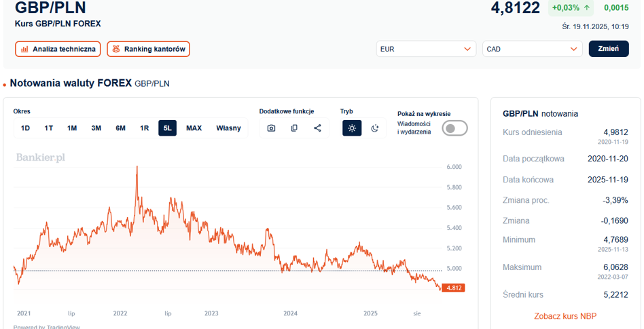
Task: Click the green percent change arrow badge
Action: tap(571, 8)
